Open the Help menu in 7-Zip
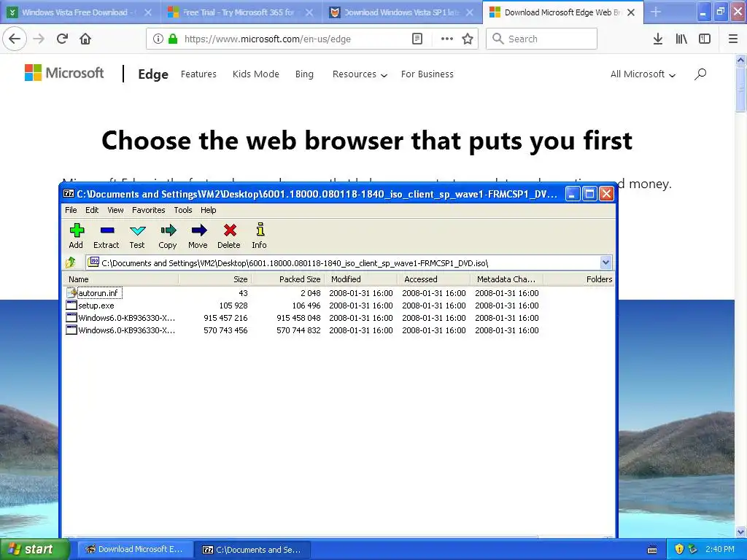Viewport: 747px width, 560px height. (x=208, y=210)
